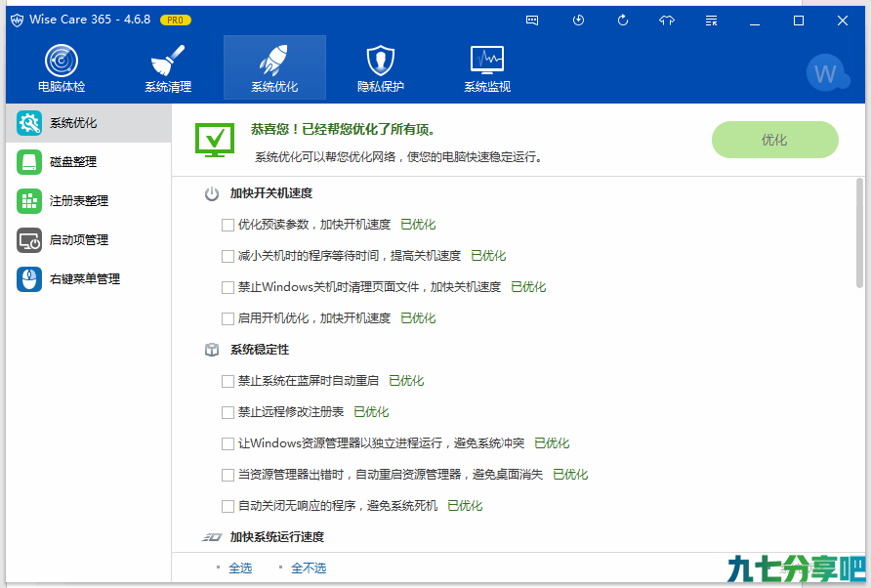Click 加快系统运行速度 section heading

click(277, 537)
